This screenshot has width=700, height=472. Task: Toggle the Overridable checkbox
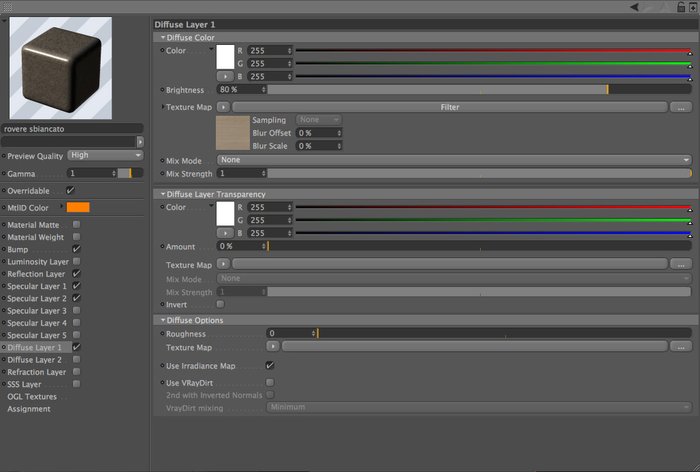pyautogui.click(x=70, y=190)
